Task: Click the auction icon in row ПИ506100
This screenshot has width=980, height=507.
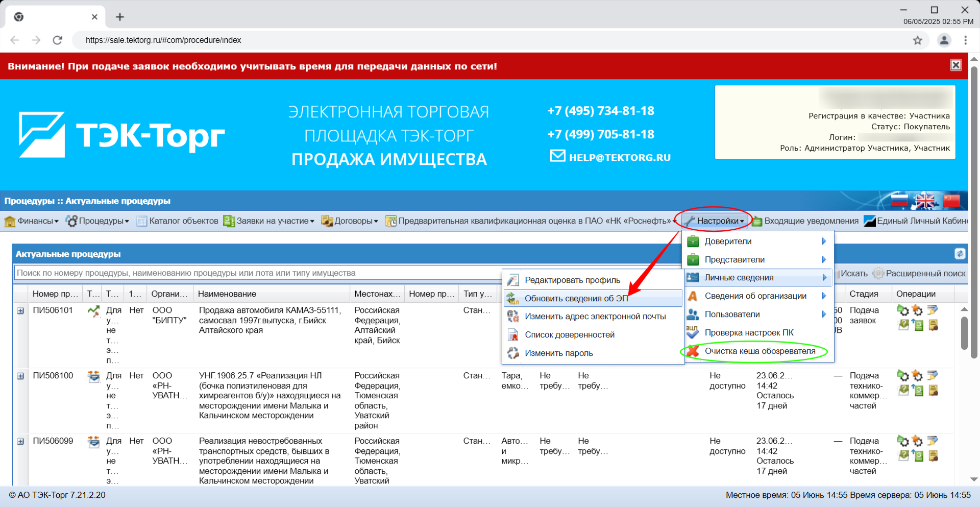Action: pyautogui.click(x=93, y=376)
